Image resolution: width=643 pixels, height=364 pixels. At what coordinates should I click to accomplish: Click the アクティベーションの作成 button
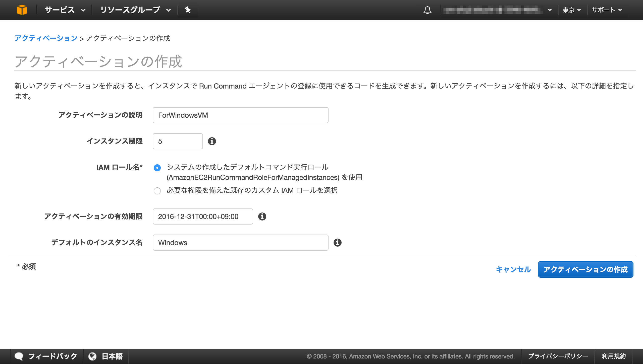point(585,269)
